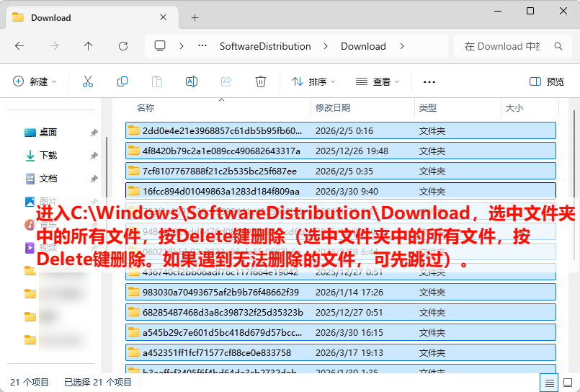Click the 已选择 21 个项目 status text
580x392 pixels.
point(98,383)
